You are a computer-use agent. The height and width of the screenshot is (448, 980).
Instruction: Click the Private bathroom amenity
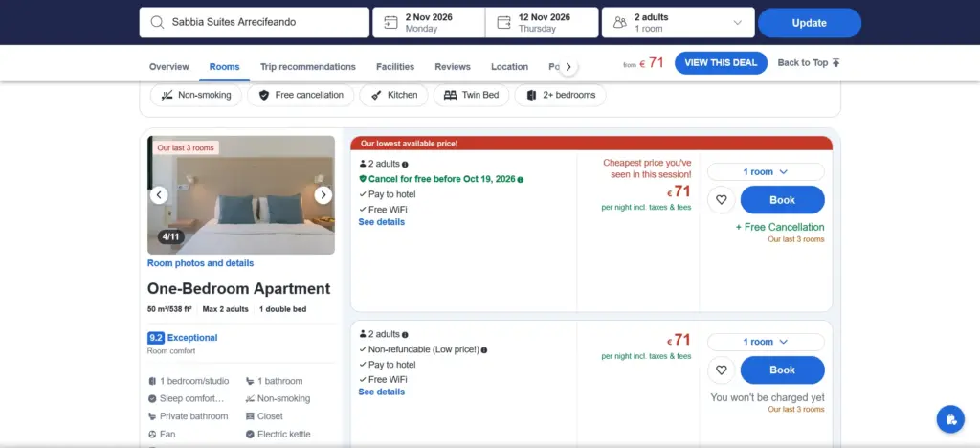189,416
